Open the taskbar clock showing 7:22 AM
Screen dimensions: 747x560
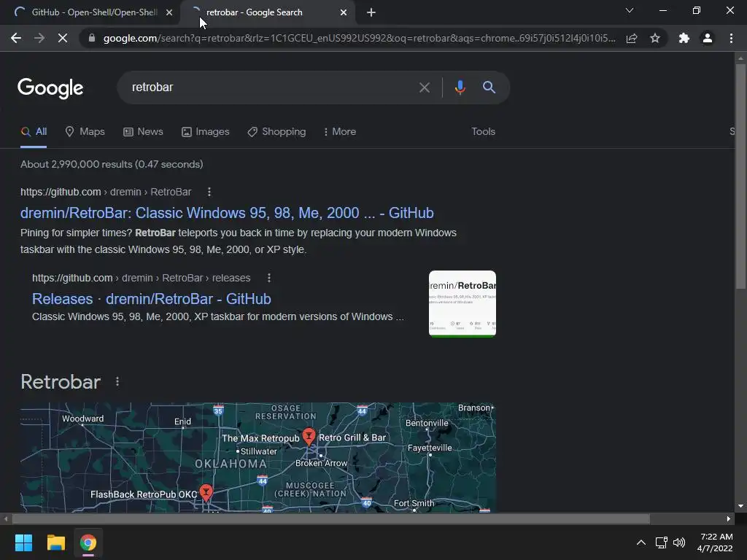(x=715, y=542)
